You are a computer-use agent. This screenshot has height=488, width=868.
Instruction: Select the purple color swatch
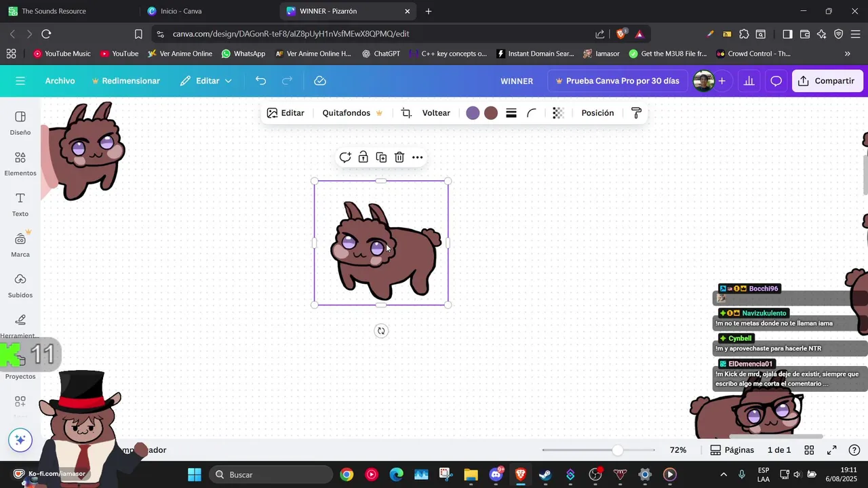click(473, 113)
